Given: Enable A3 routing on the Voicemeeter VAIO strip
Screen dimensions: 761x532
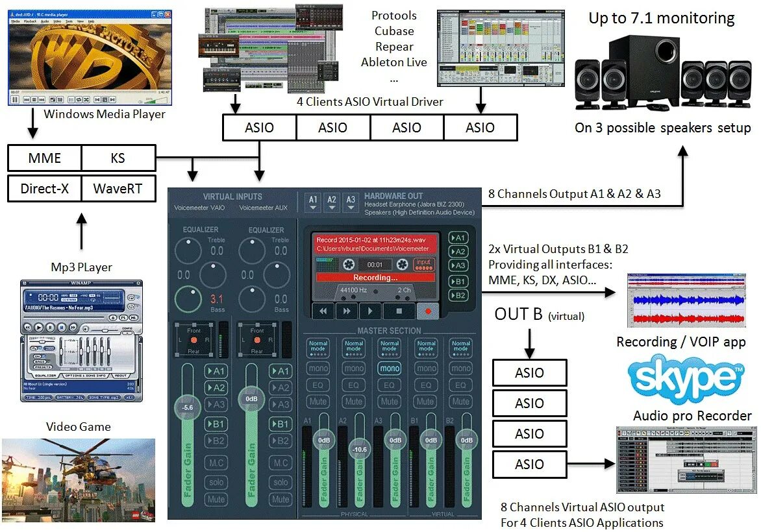Looking at the screenshot, I should pos(216,404).
